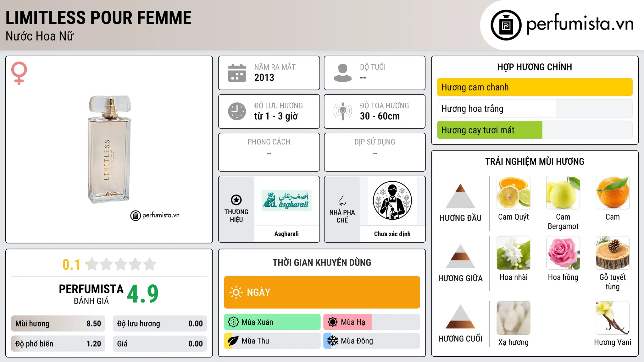Viewport: 644px width, 362px height.
Task: Click the star badge icon above Thương hiệu
Action: click(x=236, y=200)
